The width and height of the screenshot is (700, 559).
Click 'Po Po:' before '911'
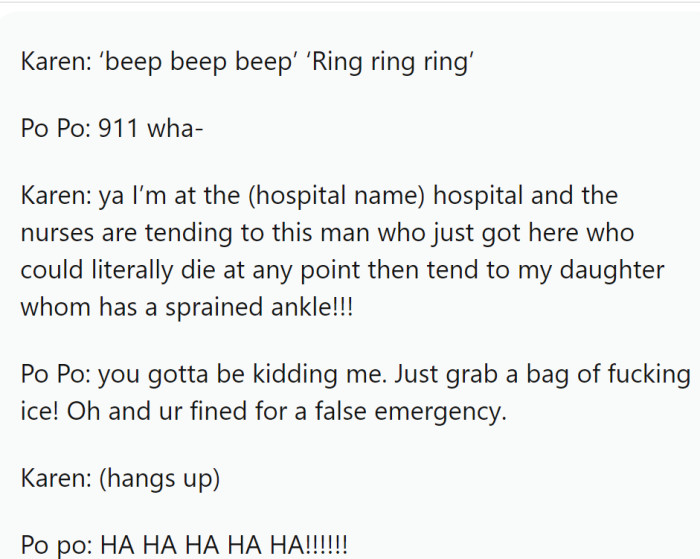pyautogui.click(x=55, y=129)
